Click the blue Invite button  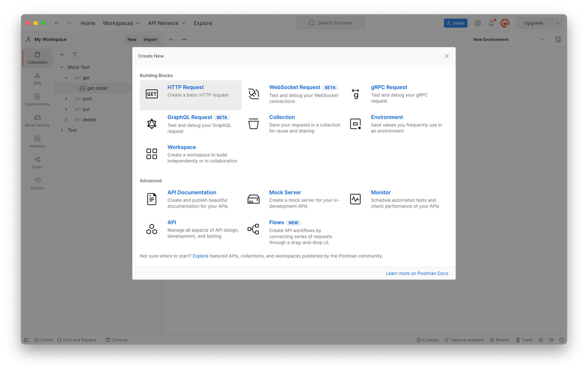[455, 23]
